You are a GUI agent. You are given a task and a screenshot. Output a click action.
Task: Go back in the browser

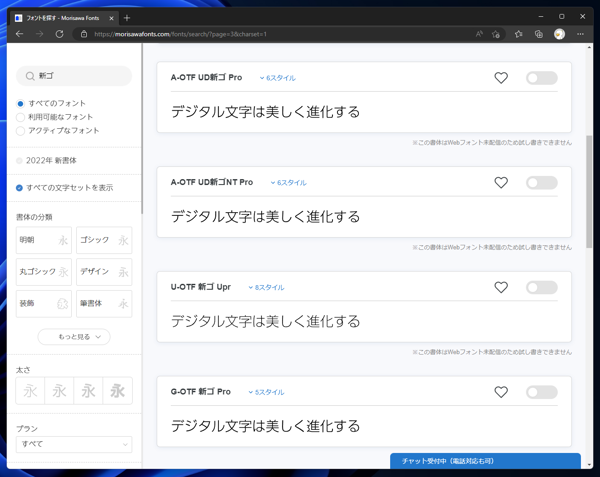coord(20,34)
